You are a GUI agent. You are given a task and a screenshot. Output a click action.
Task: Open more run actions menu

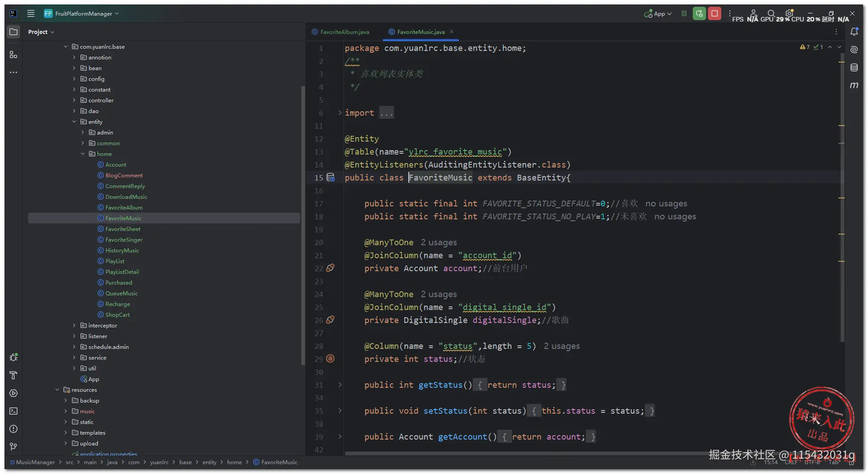(730, 13)
